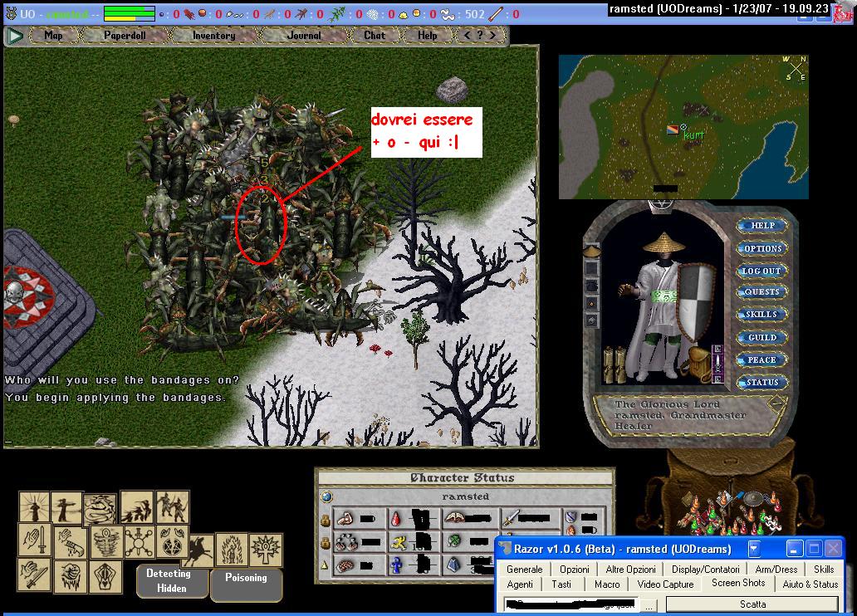The width and height of the screenshot is (857, 616).
Task: Open the Map from the top menu bar
Action: coord(54,36)
